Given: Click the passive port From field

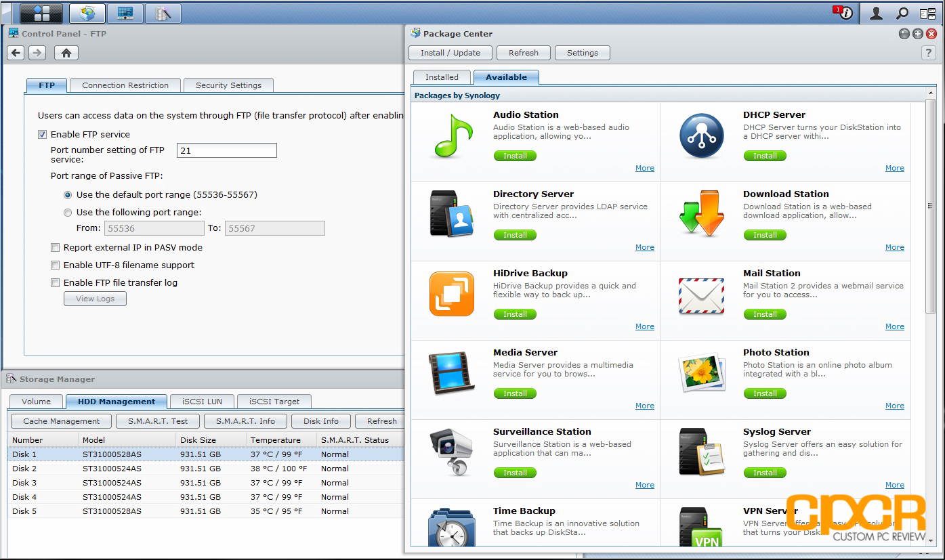Looking at the screenshot, I should pyautogui.click(x=154, y=228).
